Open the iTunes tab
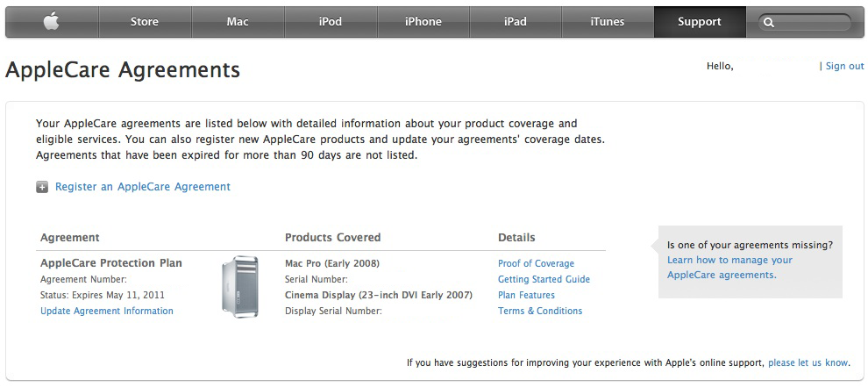Viewport: 868px width, 387px height. [x=607, y=22]
